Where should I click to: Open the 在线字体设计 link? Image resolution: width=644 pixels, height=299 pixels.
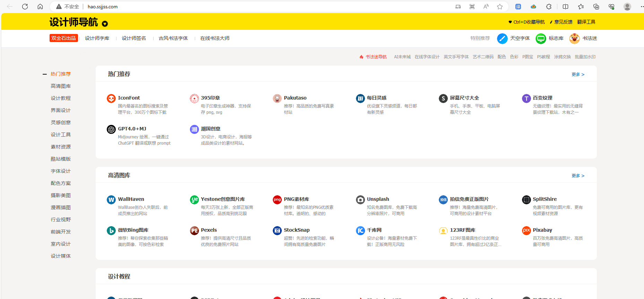coord(427,57)
